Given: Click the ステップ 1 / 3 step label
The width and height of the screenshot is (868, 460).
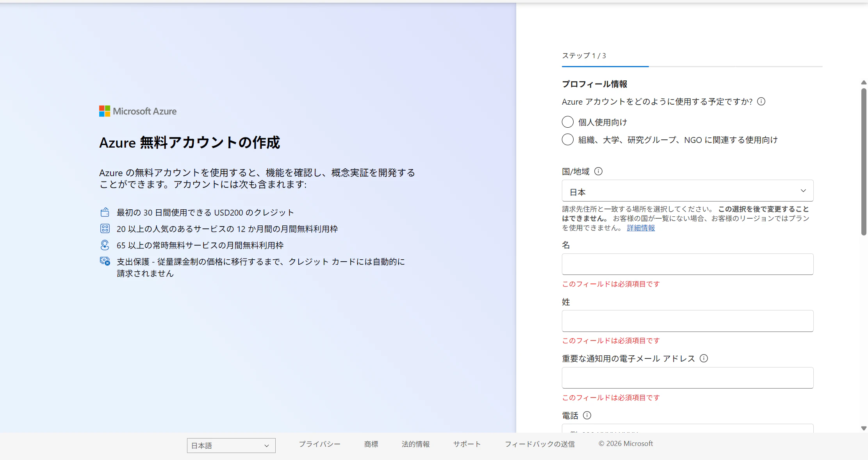Looking at the screenshot, I should (584, 56).
